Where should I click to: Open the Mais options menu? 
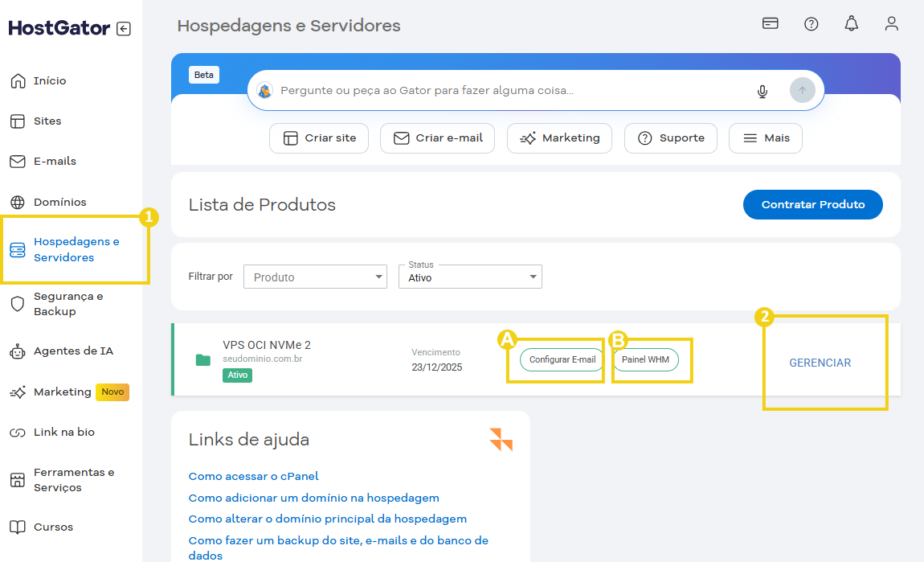[765, 137]
